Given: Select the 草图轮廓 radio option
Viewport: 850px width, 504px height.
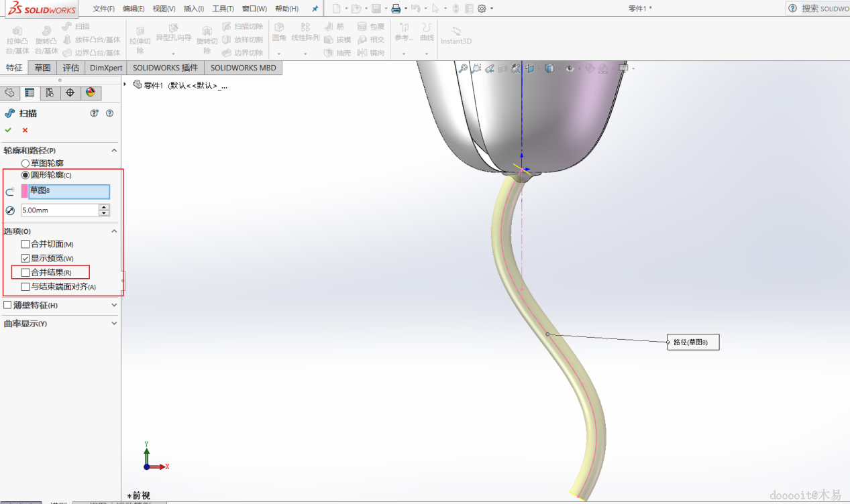Looking at the screenshot, I should (x=25, y=163).
